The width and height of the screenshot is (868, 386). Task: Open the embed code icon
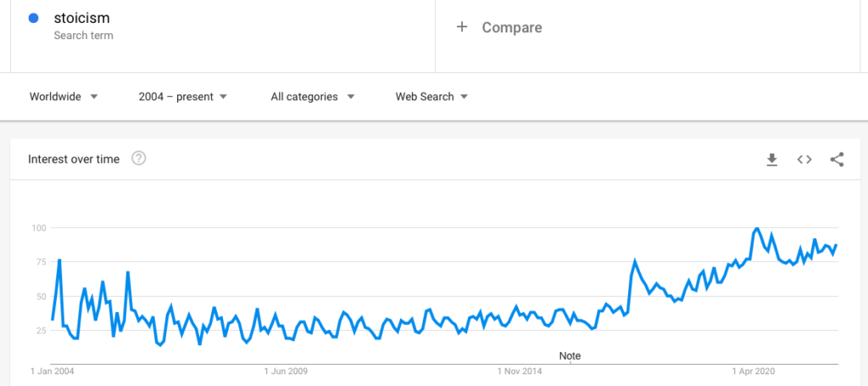pos(804,159)
